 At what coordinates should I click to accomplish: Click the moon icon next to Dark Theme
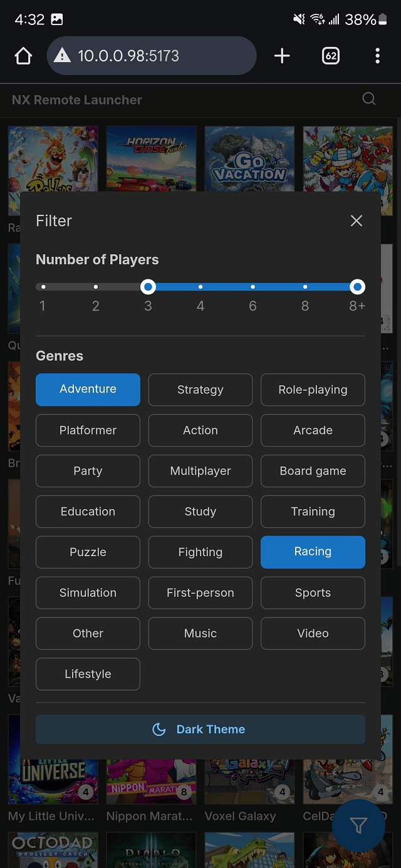click(157, 729)
